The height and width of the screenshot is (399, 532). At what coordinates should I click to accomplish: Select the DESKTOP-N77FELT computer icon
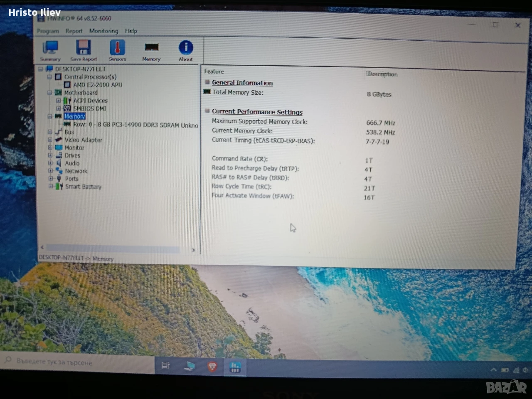point(49,69)
